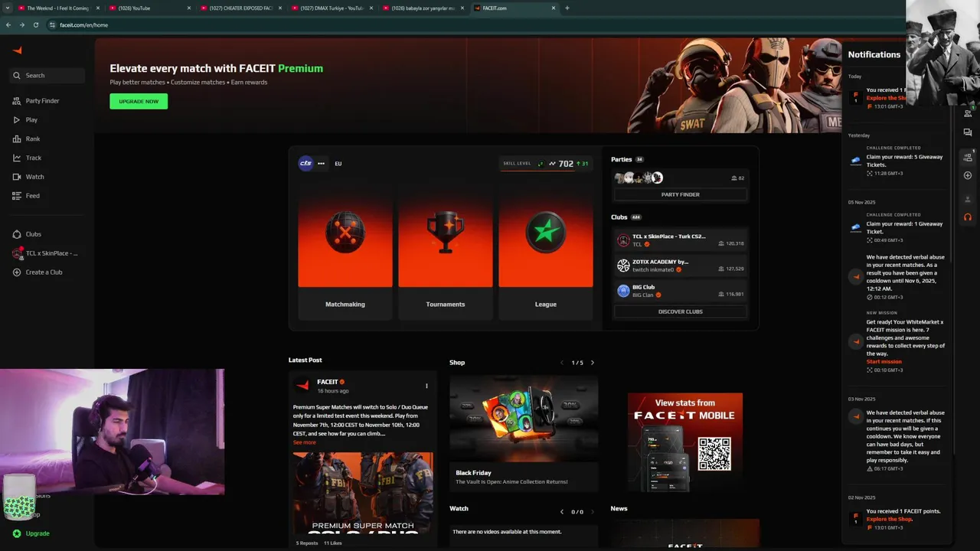
Task: Open the Feed sidebar item
Action: click(46, 196)
